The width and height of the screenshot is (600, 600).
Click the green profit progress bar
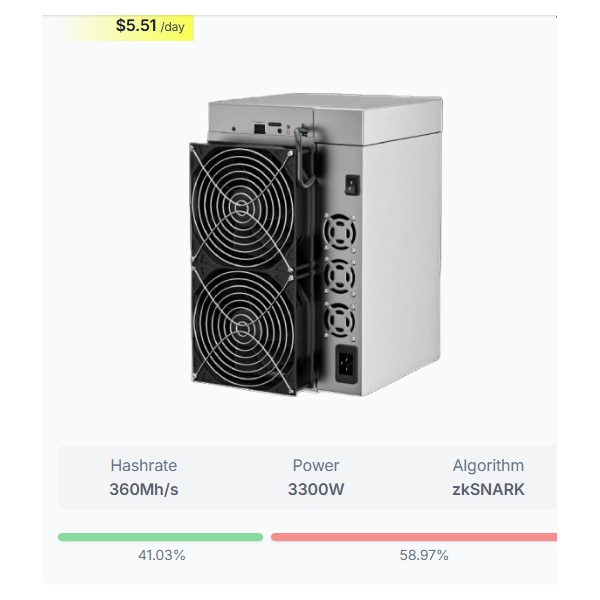click(x=160, y=537)
